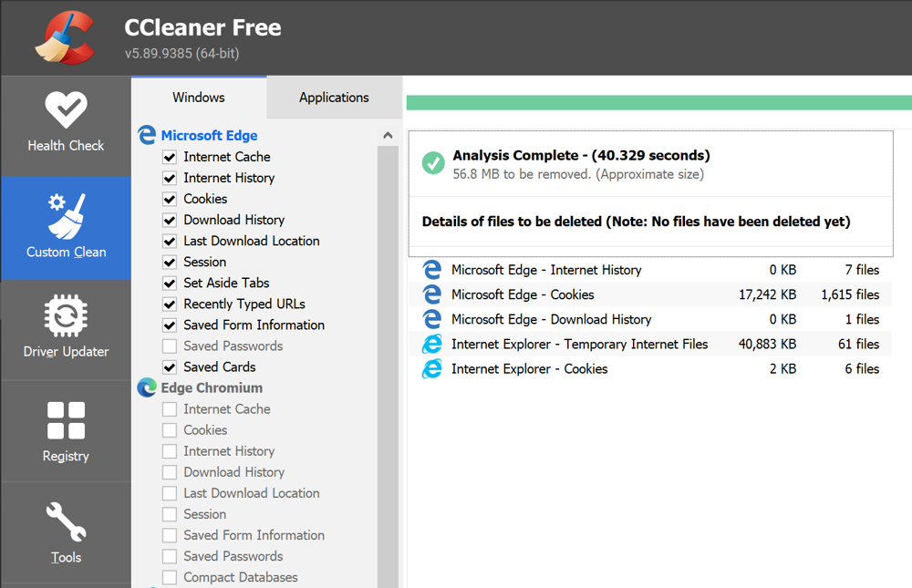
Task: Click the Edge icon beside Internet History result
Action: point(431,270)
